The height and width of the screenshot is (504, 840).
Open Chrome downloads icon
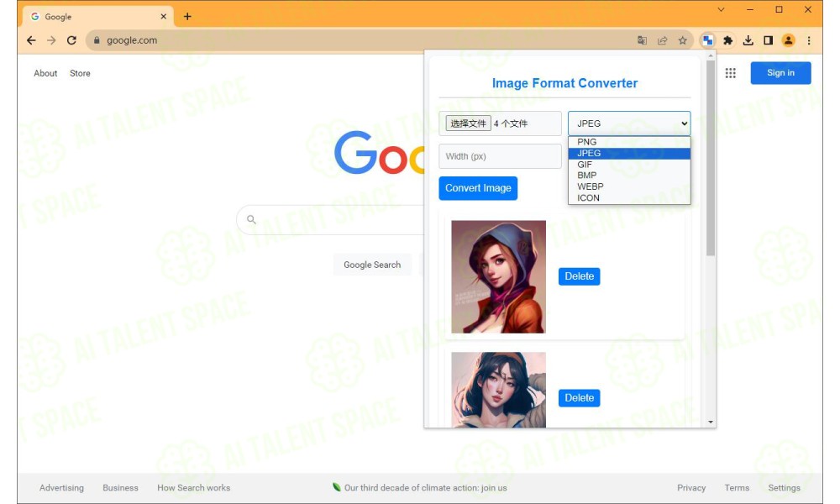[x=748, y=40]
